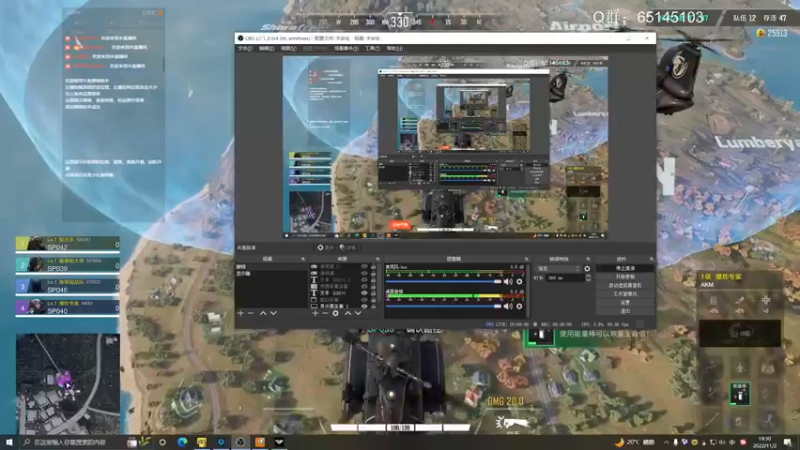Mute the 麦克风/Aux speaker icon
This screenshot has width=800, height=450.
[508, 282]
